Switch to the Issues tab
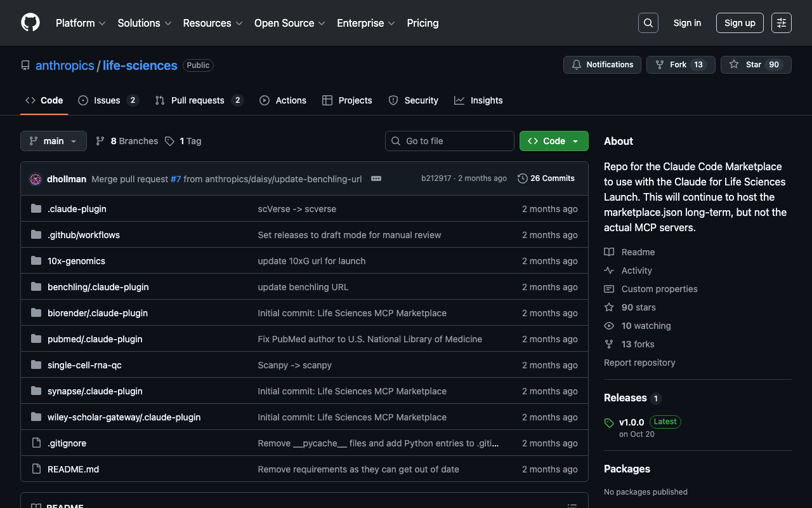The height and width of the screenshot is (508, 812). pyautogui.click(x=107, y=100)
